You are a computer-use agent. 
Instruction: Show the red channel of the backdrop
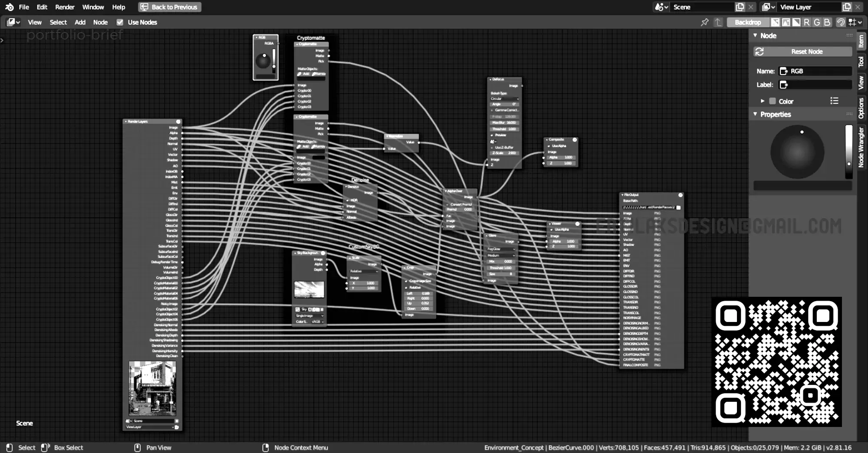(806, 22)
